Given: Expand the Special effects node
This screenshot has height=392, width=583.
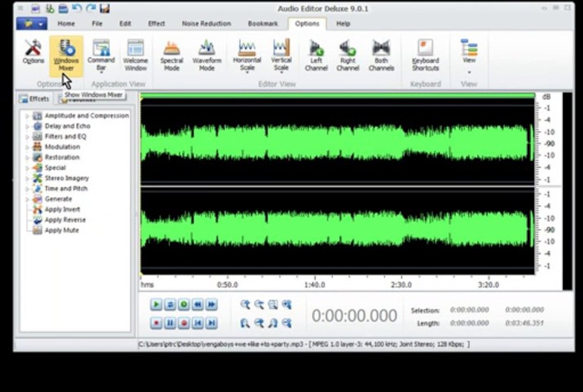Looking at the screenshot, I should (27, 168).
